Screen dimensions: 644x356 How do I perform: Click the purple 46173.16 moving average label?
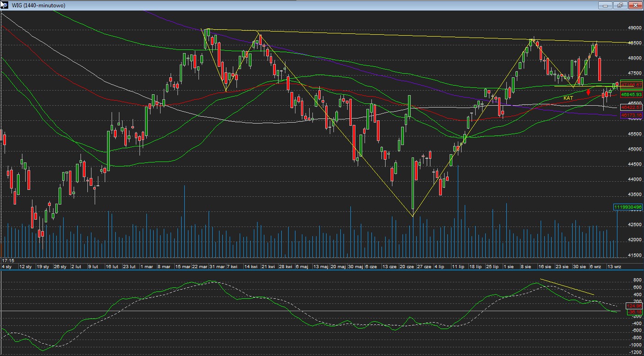(631, 115)
